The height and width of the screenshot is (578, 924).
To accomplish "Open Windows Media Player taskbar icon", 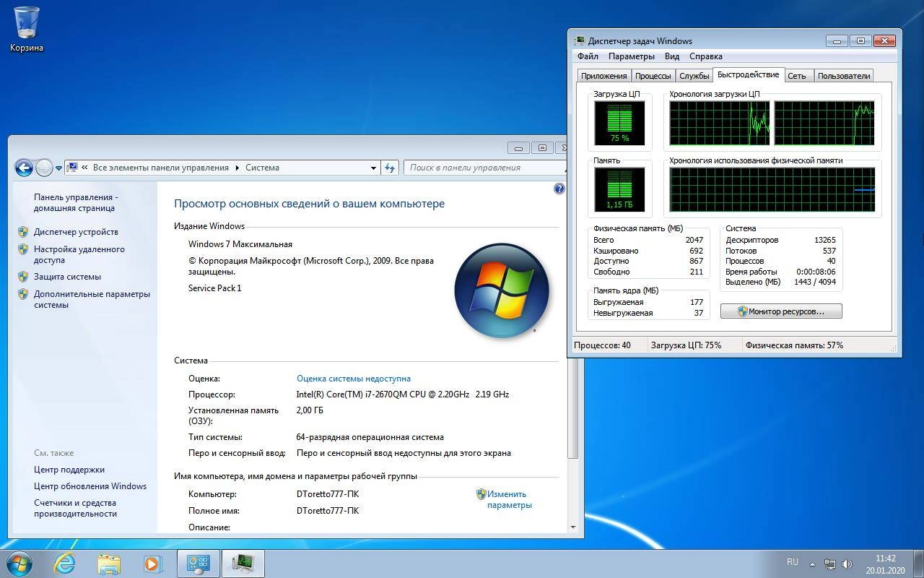I will click(x=153, y=564).
